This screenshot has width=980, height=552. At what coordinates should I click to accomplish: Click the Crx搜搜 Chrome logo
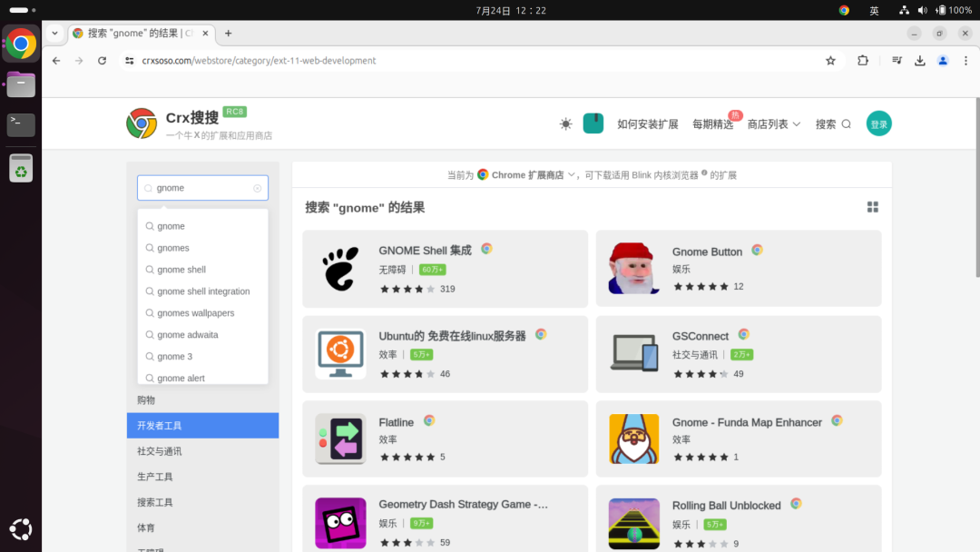tap(142, 123)
